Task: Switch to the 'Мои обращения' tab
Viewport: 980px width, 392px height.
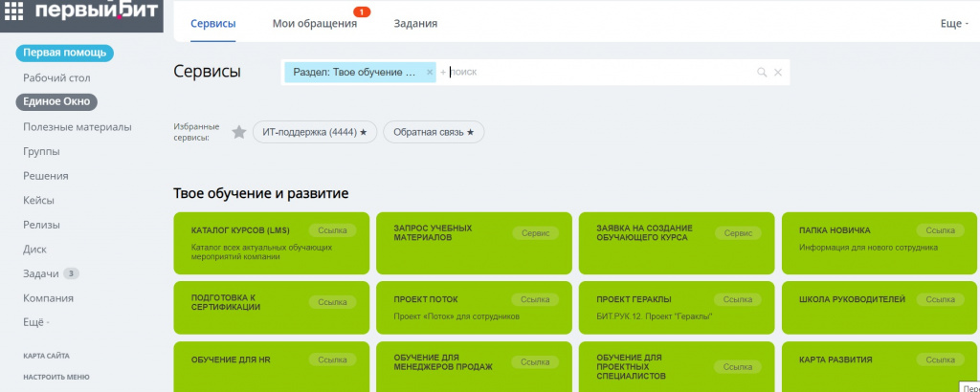Action: (x=314, y=23)
